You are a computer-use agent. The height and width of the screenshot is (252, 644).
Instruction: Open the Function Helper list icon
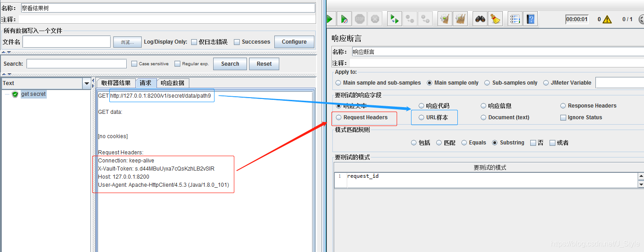515,19
